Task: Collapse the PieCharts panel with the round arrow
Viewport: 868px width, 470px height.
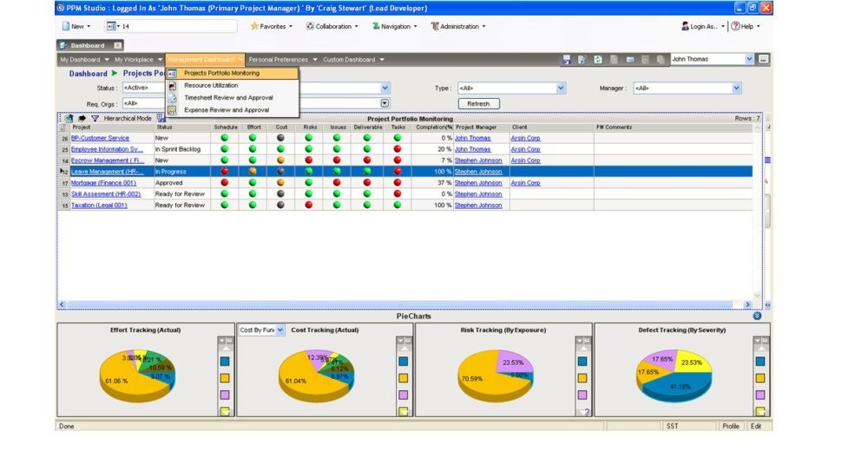Action: point(757,316)
